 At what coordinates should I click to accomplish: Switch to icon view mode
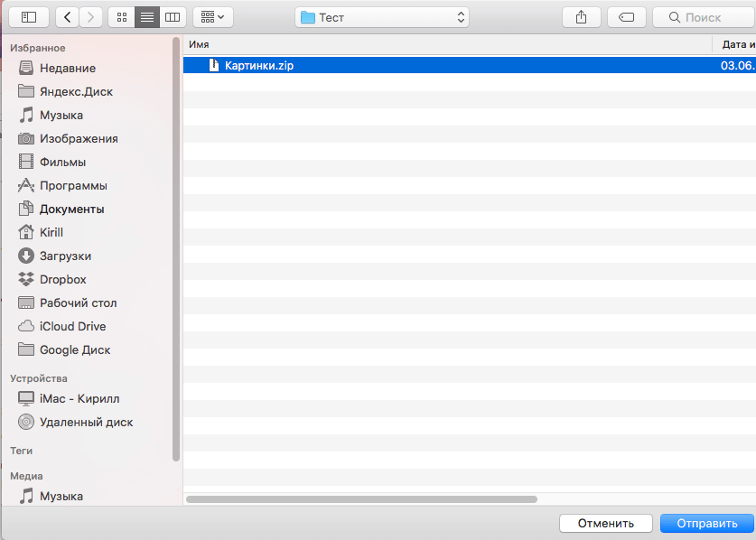coord(122,17)
